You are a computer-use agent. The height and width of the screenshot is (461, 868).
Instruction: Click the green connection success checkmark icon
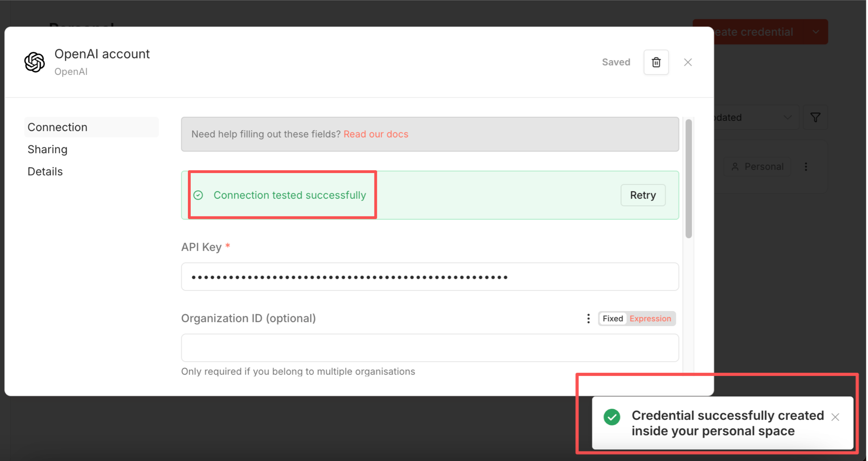tap(198, 195)
